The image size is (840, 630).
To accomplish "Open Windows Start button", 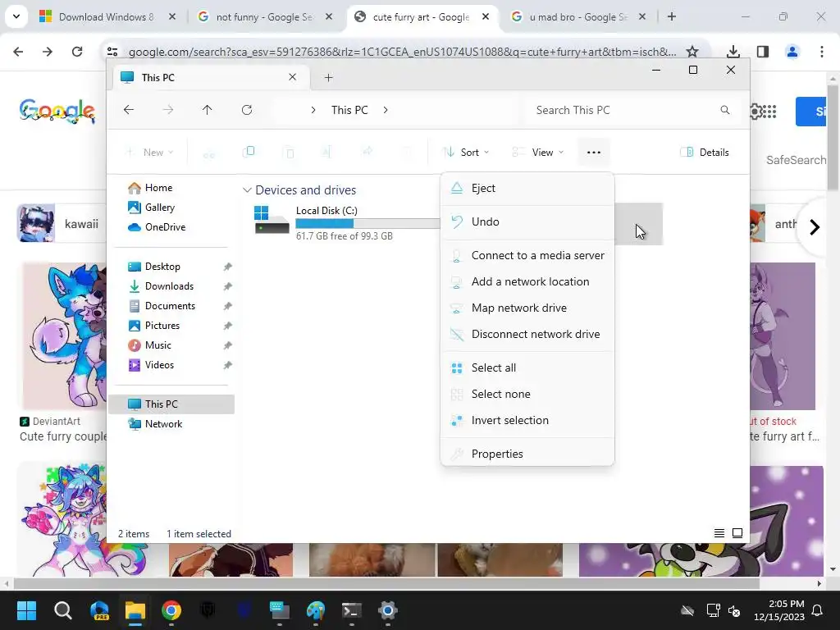I will pyautogui.click(x=26, y=610).
